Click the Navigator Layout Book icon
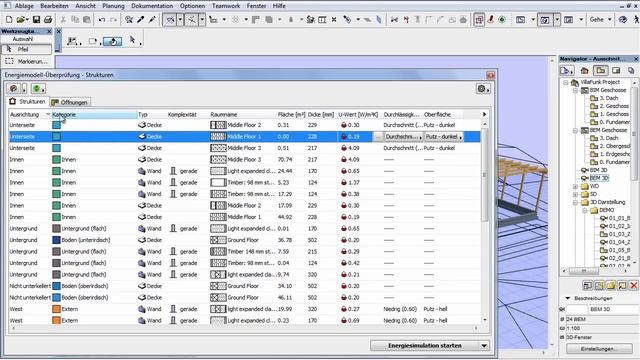The image size is (640, 360). pos(616,71)
